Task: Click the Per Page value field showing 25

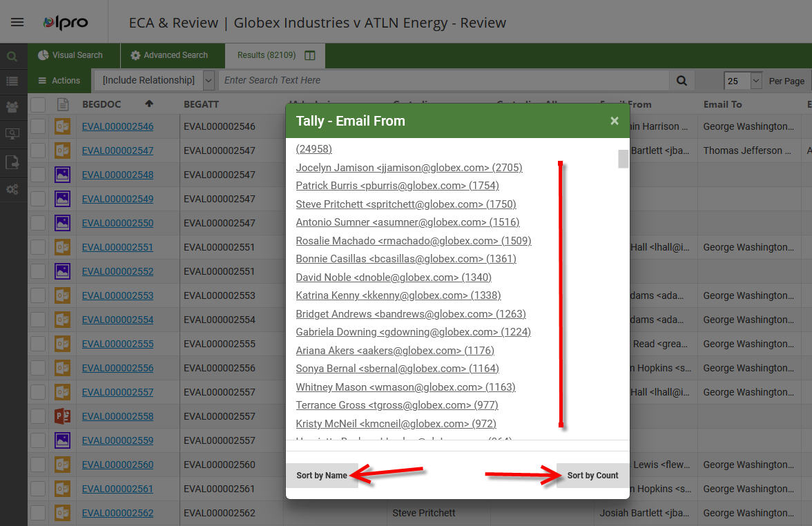Action: tap(736, 80)
